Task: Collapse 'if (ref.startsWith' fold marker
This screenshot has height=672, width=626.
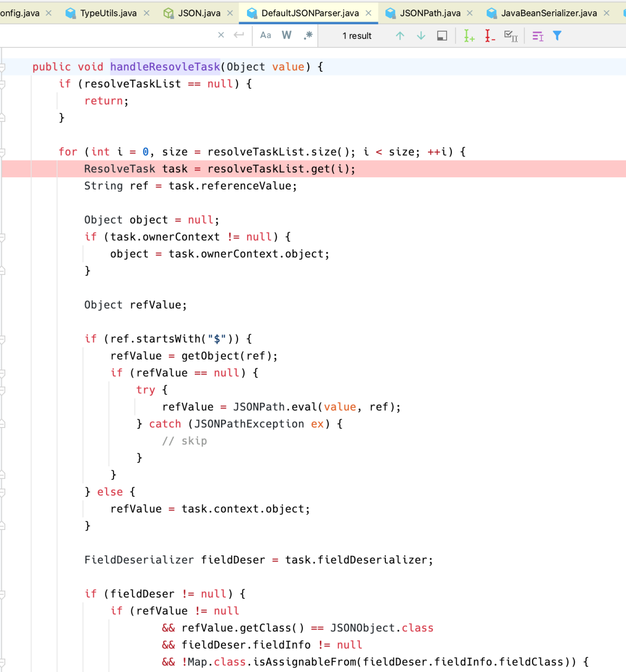Action: (x=3, y=339)
